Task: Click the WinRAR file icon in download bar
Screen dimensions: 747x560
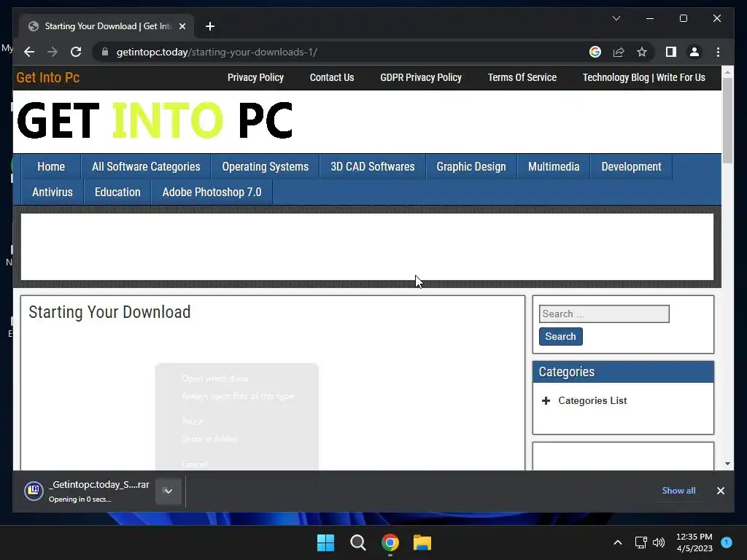Action: pyautogui.click(x=34, y=491)
